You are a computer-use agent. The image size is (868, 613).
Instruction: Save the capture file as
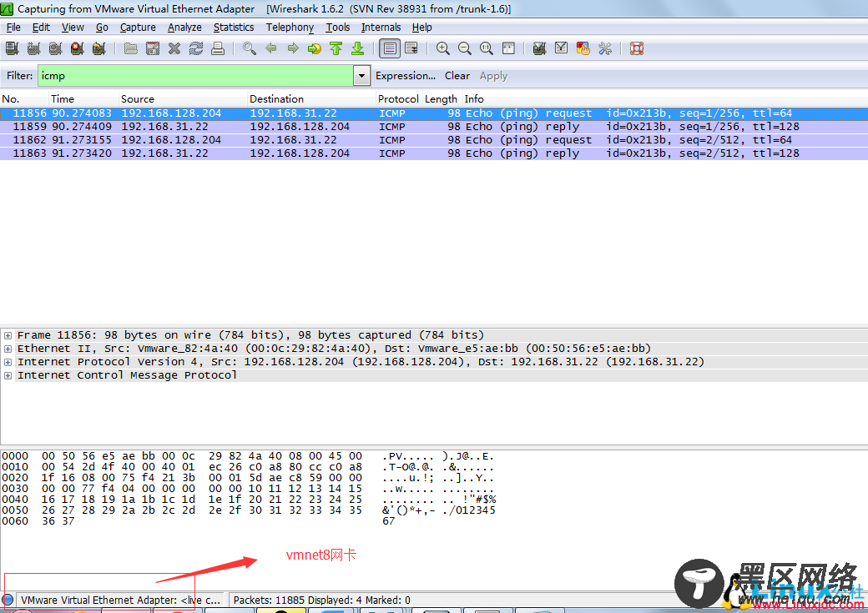(153, 48)
